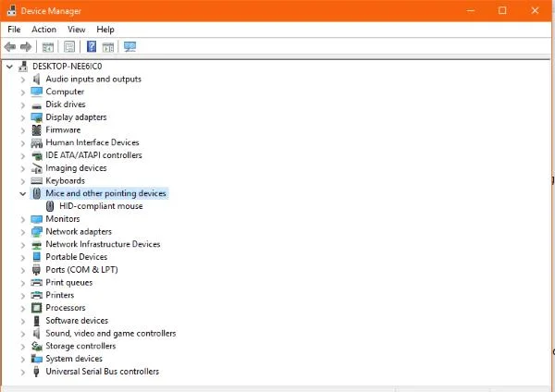This screenshot has width=555, height=392.
Task: Select the Portable Devices label
Action: [77, 257]
